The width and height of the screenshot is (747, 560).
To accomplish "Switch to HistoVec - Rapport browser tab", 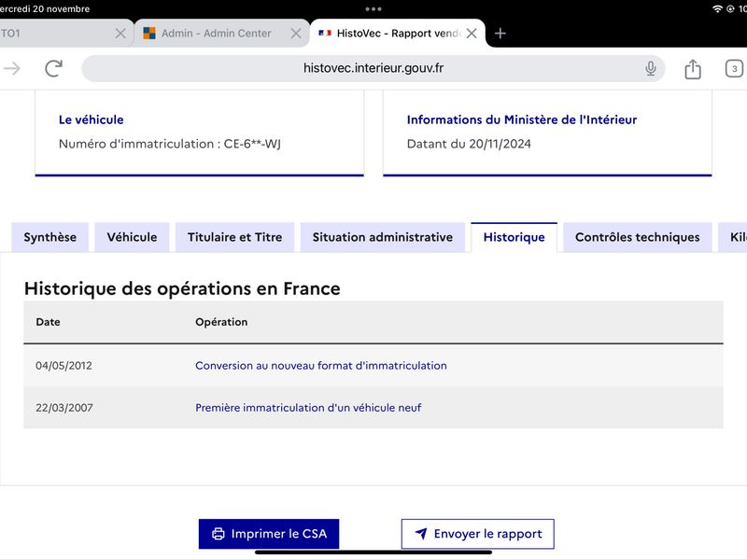I will coord(389,34).
